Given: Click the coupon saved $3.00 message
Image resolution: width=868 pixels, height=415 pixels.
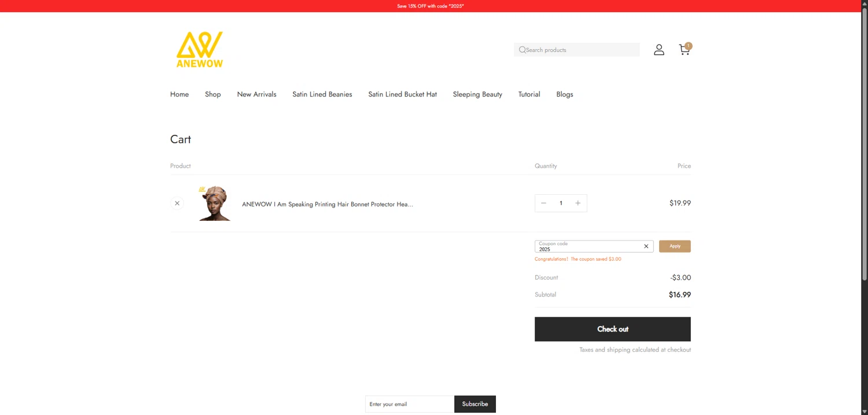Looking at the screenshot, I should (578, 259).
